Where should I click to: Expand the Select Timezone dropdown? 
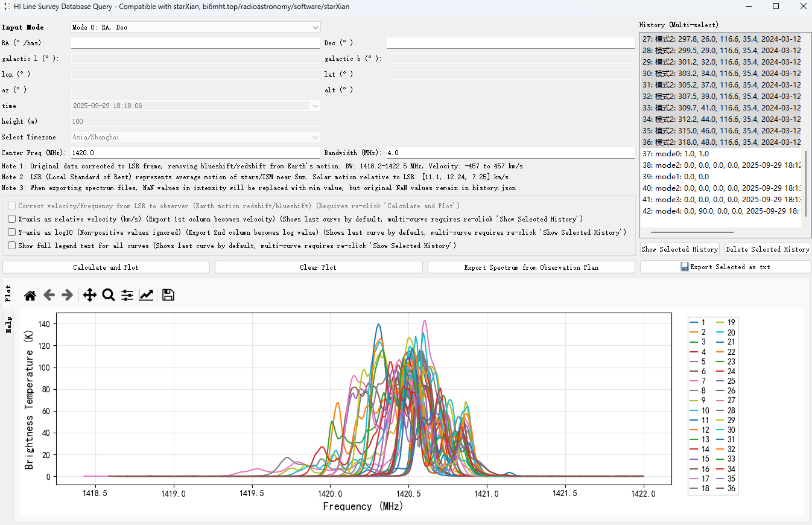click(195, 137)
